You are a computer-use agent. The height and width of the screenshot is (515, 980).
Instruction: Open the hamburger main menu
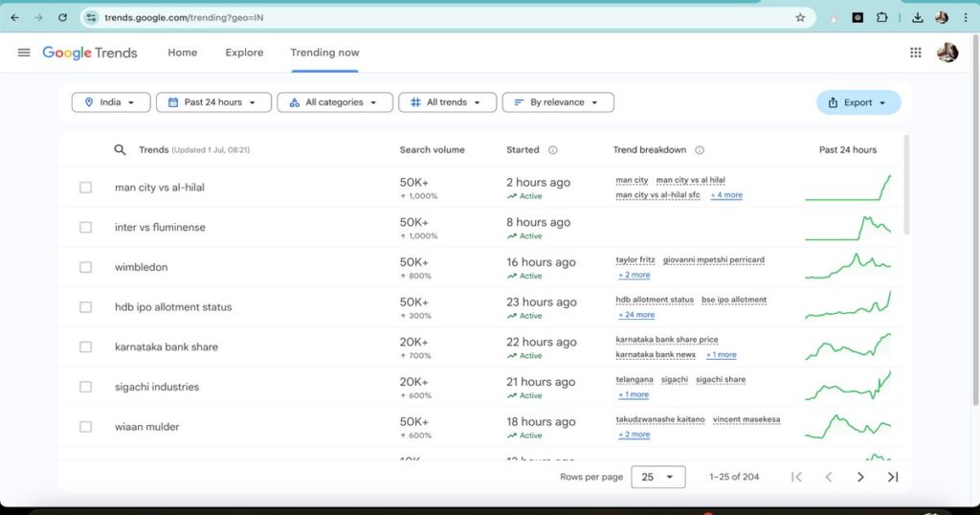click(x=24, y=53)
